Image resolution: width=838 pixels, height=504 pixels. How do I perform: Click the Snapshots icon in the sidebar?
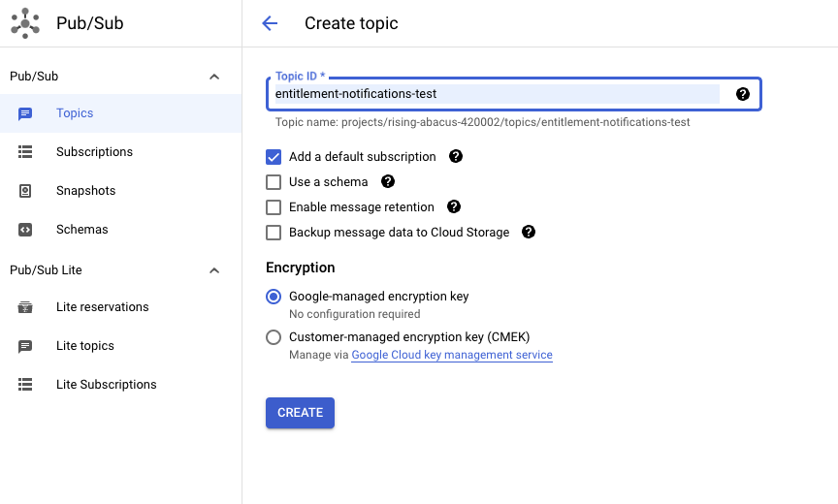(x=25, y=191)
